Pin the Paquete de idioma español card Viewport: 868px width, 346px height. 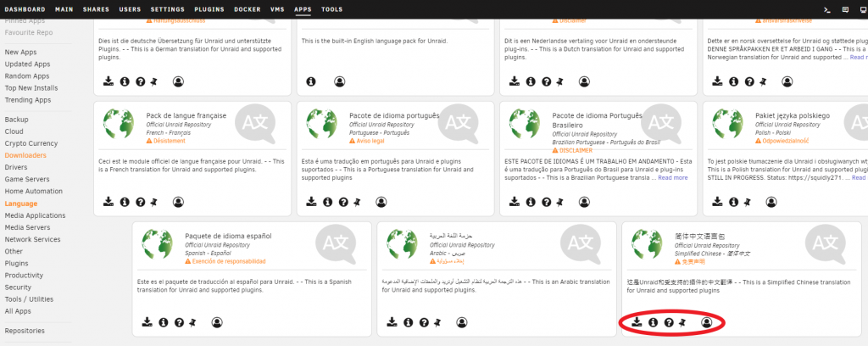click(x=192, y=322)
